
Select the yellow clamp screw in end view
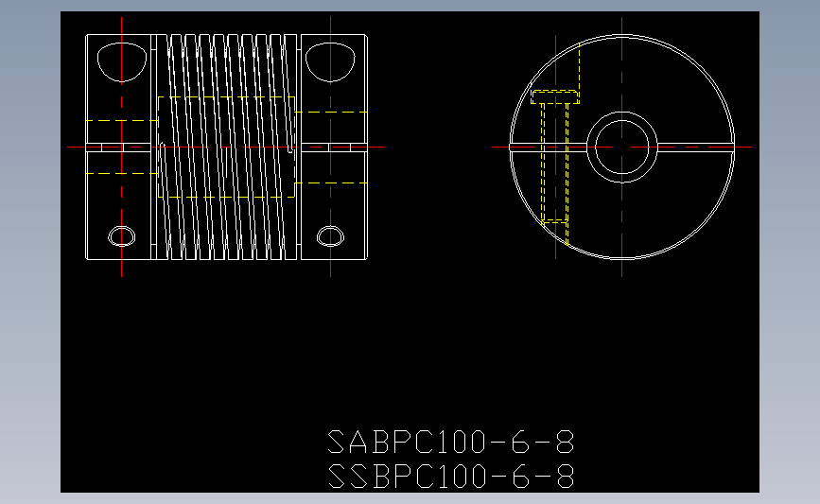pyautogui.click(x=555, y=157)
